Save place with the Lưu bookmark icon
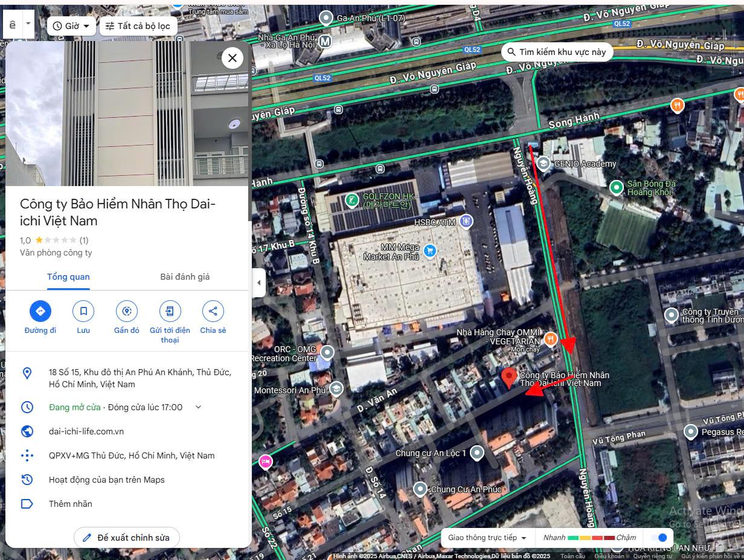This screenshot has width=744, height=560. click(83, 311)
